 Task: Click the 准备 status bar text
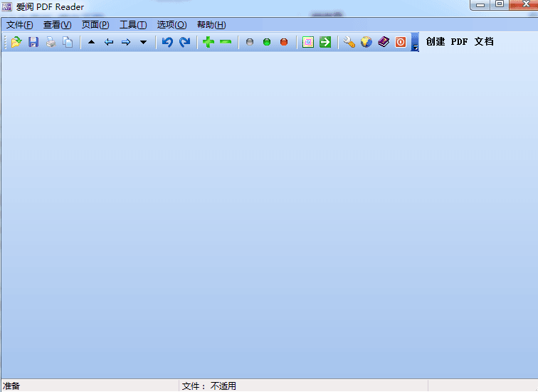pyautogui.click(x=11, y=386)
